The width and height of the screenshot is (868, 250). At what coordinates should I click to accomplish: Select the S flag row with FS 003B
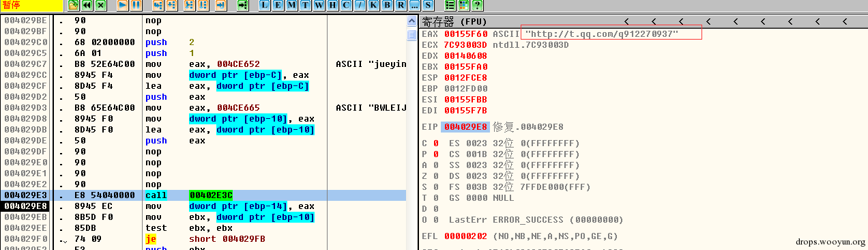506,187
